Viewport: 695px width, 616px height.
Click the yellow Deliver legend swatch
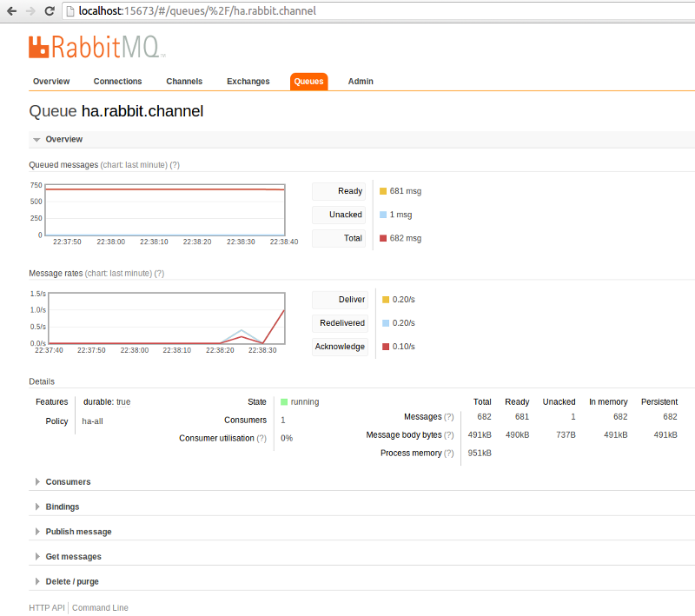point(386,300)
